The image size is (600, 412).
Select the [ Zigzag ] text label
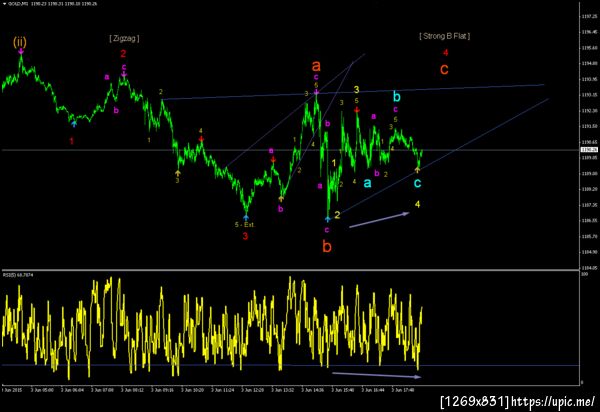(x=124, y=38)
